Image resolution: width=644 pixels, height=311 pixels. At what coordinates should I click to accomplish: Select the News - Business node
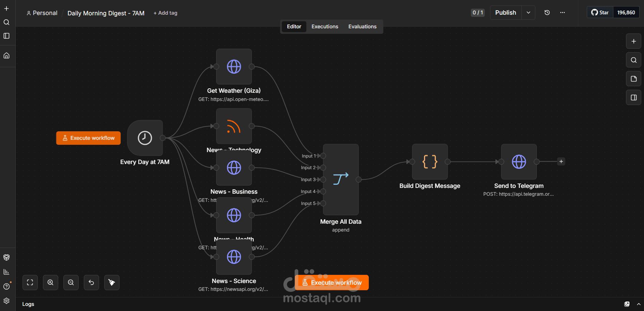click(x=234, y=168)
